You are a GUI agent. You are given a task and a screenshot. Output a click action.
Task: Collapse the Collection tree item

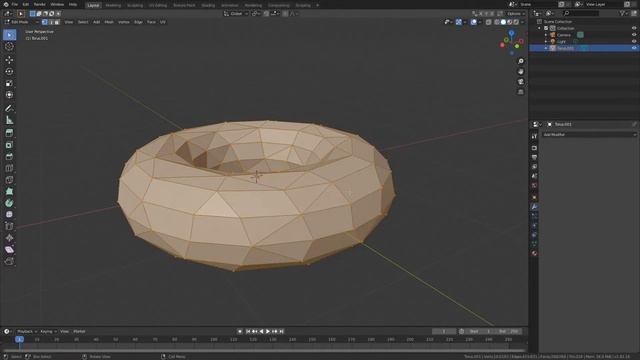(540, 28)
